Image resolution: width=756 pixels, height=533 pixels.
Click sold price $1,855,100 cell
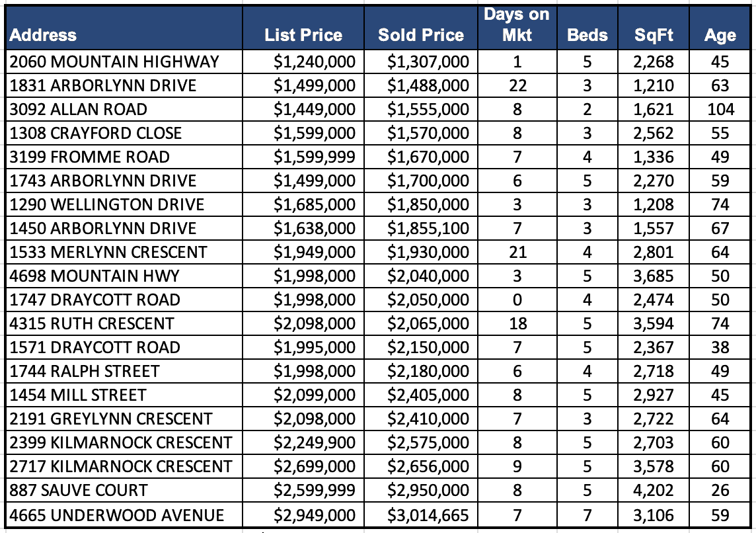(x=428, y=229)
